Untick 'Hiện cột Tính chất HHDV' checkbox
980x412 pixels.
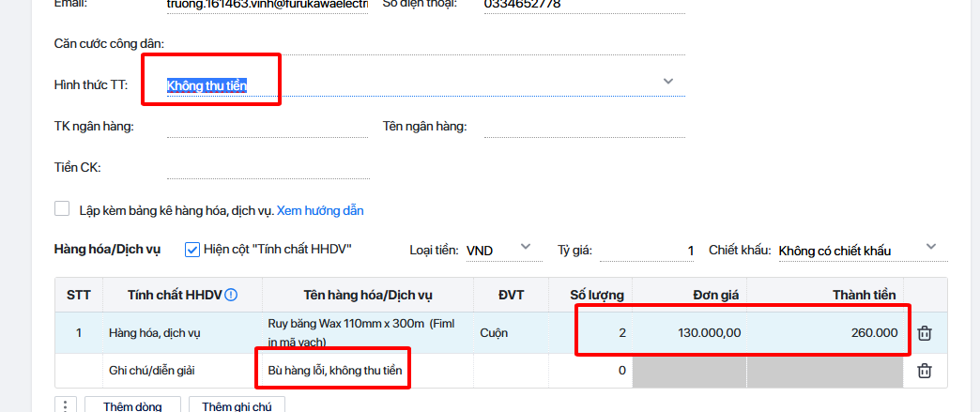point(192,250)
